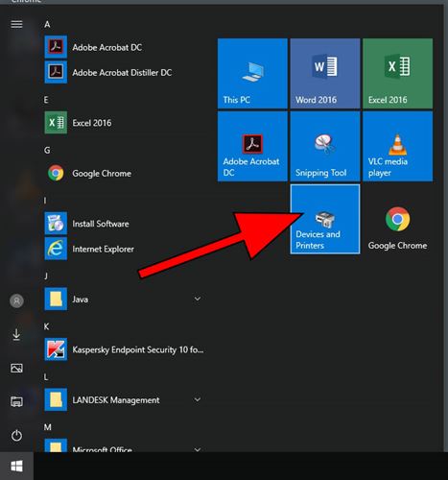Open the Google Chrome tile
The image size is (448, 480).
pos(398,219)
